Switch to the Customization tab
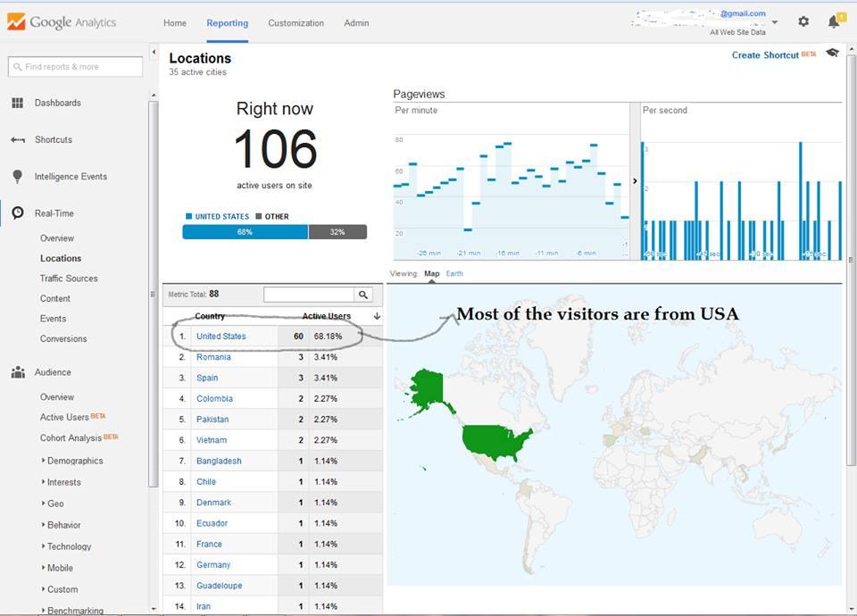Viewport: 857px width, 616px height. pyautogui.click(x=295, y=23)
